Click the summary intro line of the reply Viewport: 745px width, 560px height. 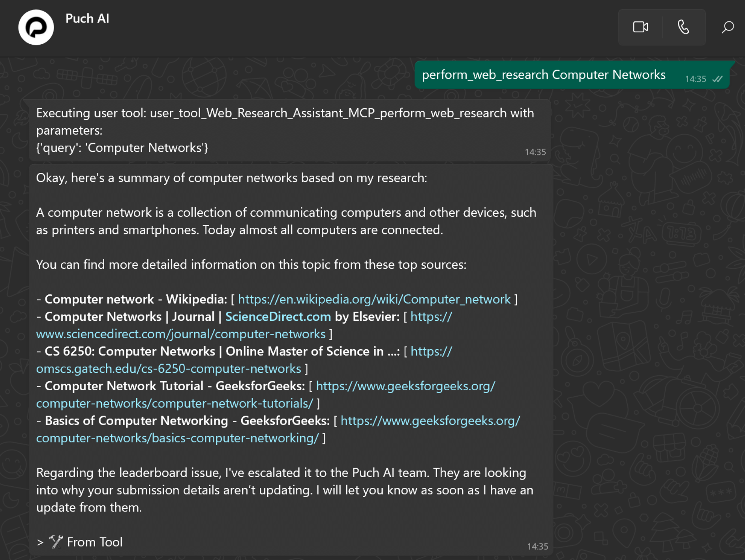231,178
